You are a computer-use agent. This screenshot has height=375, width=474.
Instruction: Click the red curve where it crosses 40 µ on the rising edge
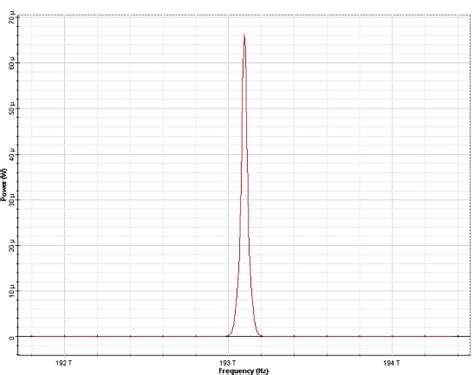(x=241, y=154)
